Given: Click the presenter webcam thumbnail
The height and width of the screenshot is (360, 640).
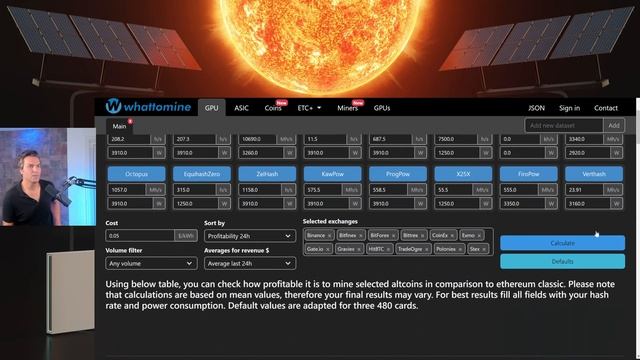Looking at the screenshot, I should (48, 177).
